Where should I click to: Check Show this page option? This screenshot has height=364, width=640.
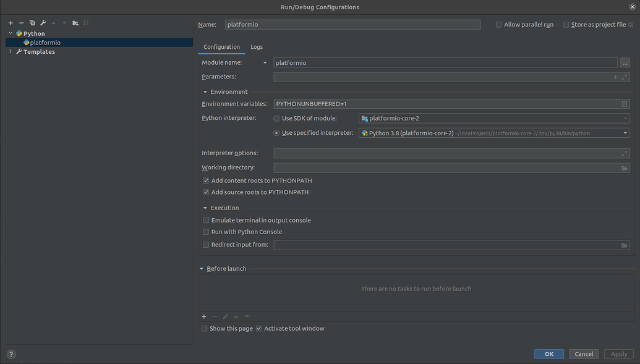coord(204,329)
